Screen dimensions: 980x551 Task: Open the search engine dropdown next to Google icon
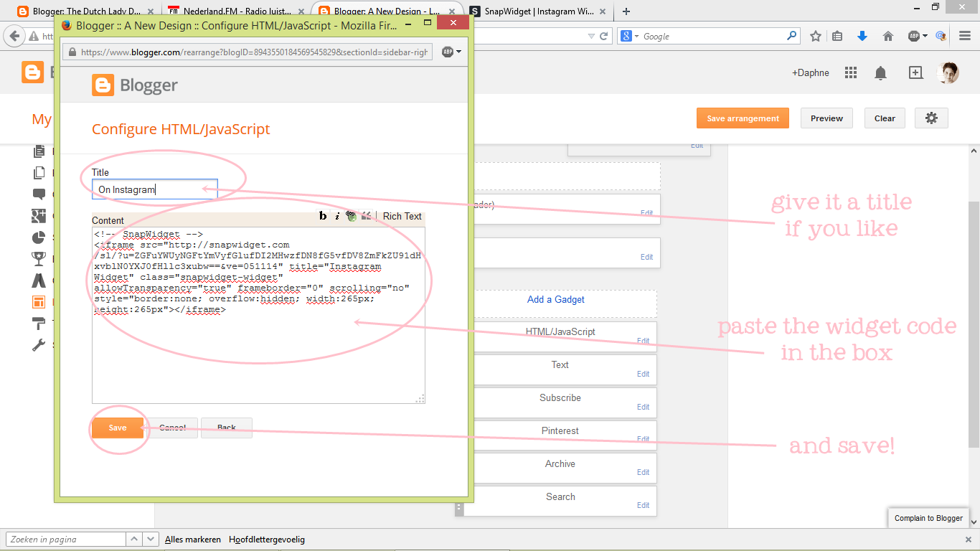tap(636, 37)
